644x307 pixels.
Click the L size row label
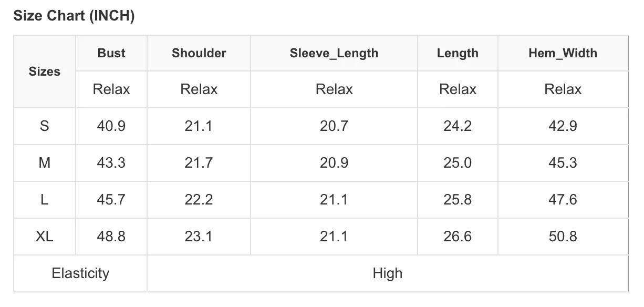click(x=45, y=200)
